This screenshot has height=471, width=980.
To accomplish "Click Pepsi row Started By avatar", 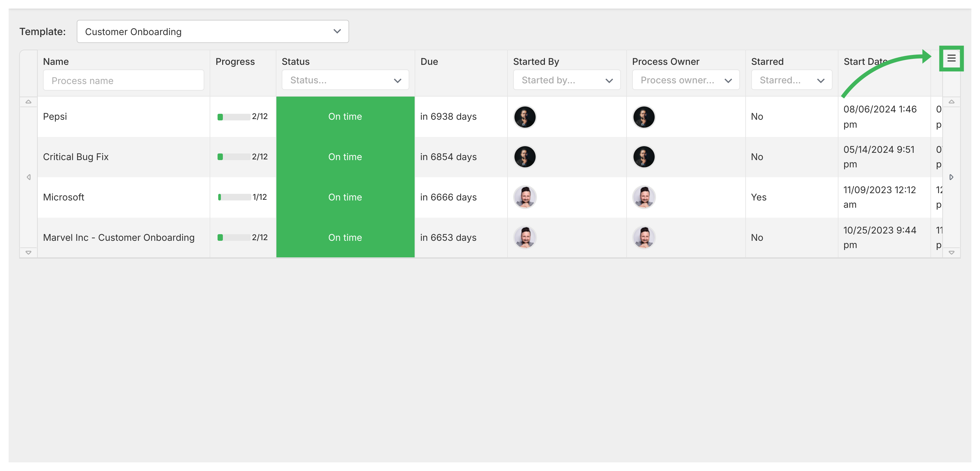I will tap(525, 117).
